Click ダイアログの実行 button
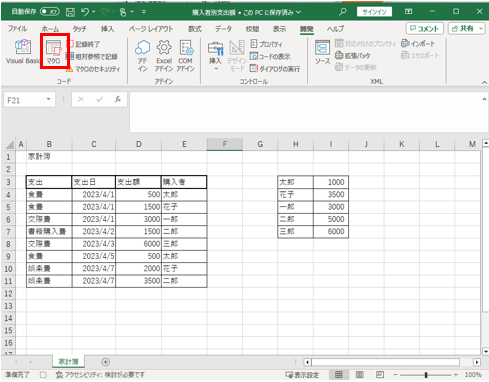 click(275, 69)
